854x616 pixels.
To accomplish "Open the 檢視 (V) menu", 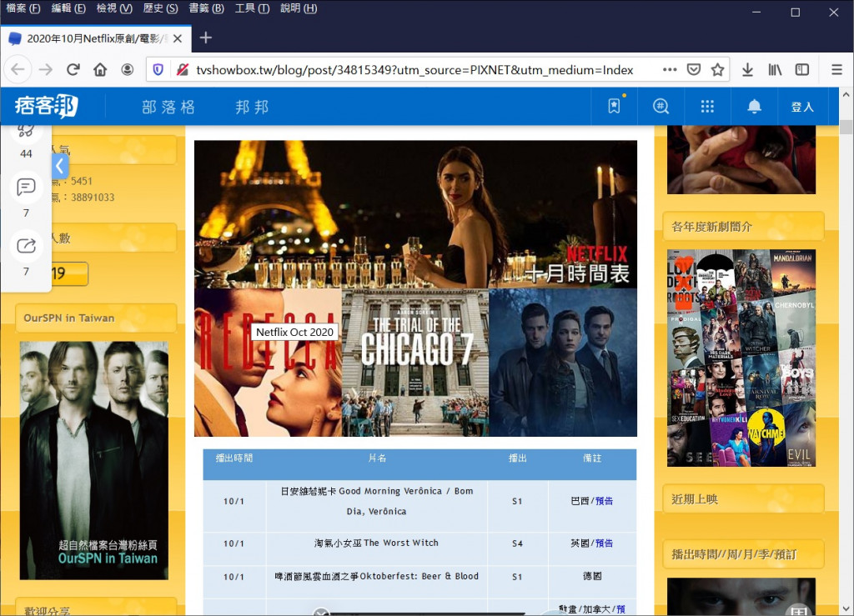I will tap(114, 8).
